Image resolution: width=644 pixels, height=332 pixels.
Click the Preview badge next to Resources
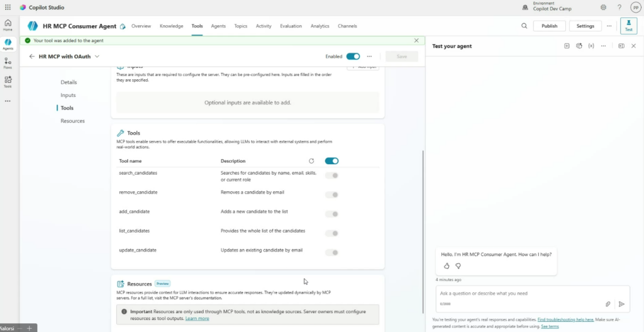163,284
